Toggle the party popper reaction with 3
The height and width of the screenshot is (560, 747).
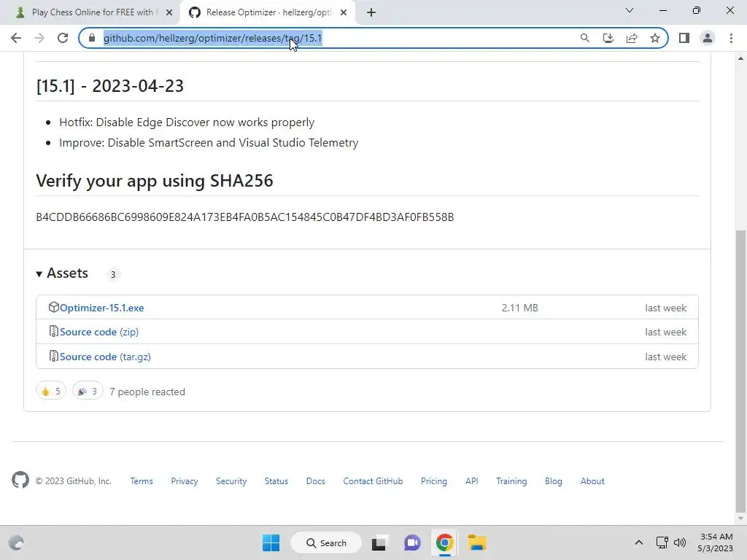[88, 392]
